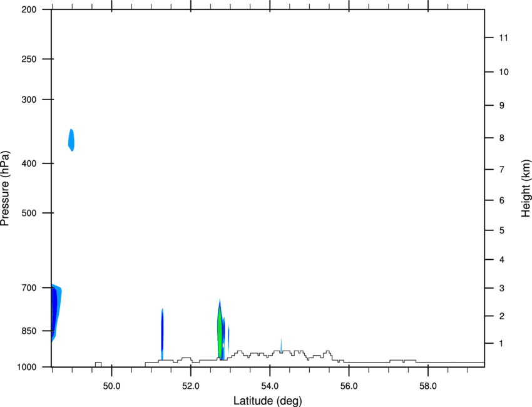Click the 2 km height label

point(502,316)
